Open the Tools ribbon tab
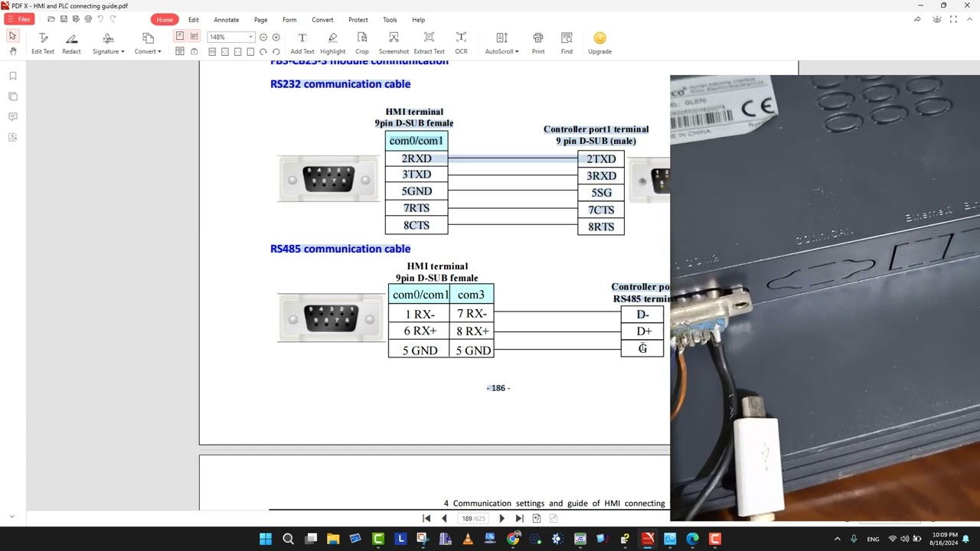The image size is (980, 551). pyautogui.click(x=390, y=20)
